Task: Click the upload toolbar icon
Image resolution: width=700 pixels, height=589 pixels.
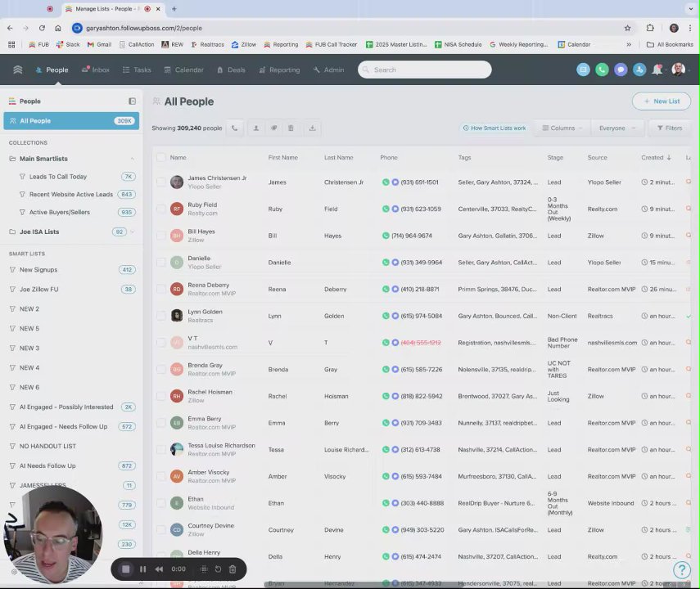Action: 255,128
